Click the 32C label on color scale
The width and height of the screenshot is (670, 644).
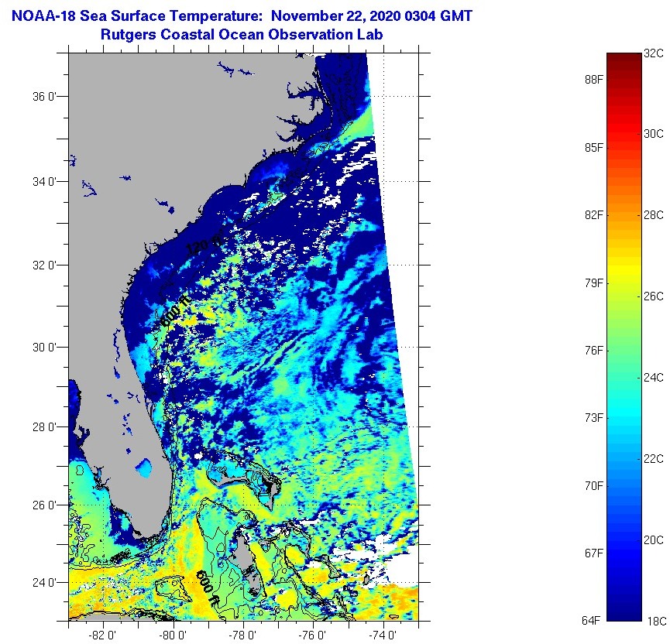click(x=654, y=53)
